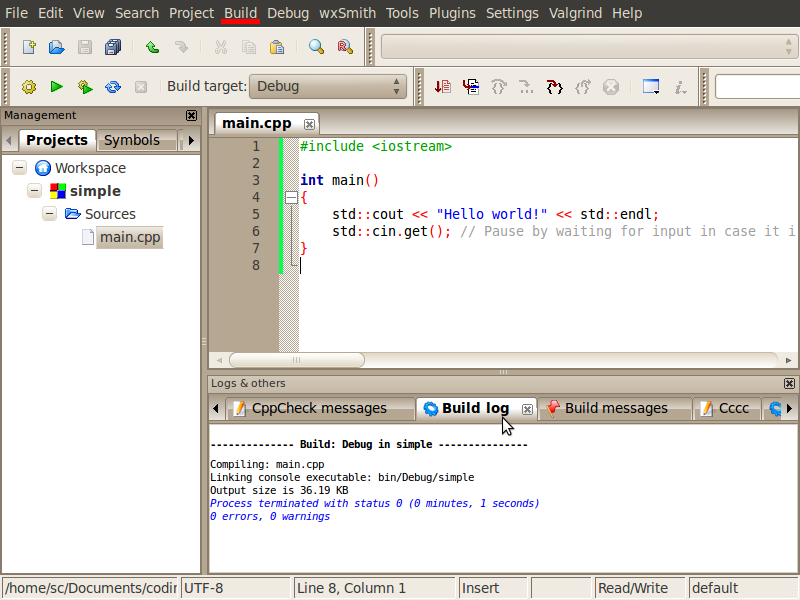
Task: Click the editor horizontal scrollbar thumb
Action: click(x=296, y=360)
